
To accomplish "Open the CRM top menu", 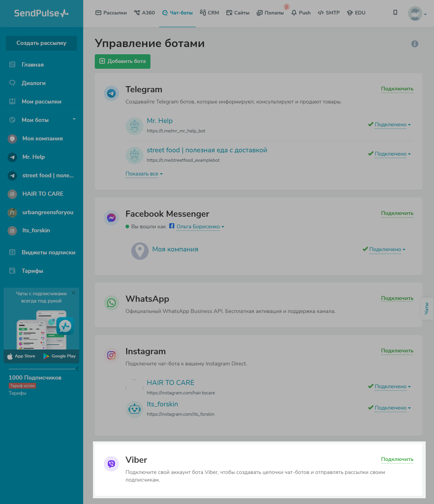I will tap(209, 13).
